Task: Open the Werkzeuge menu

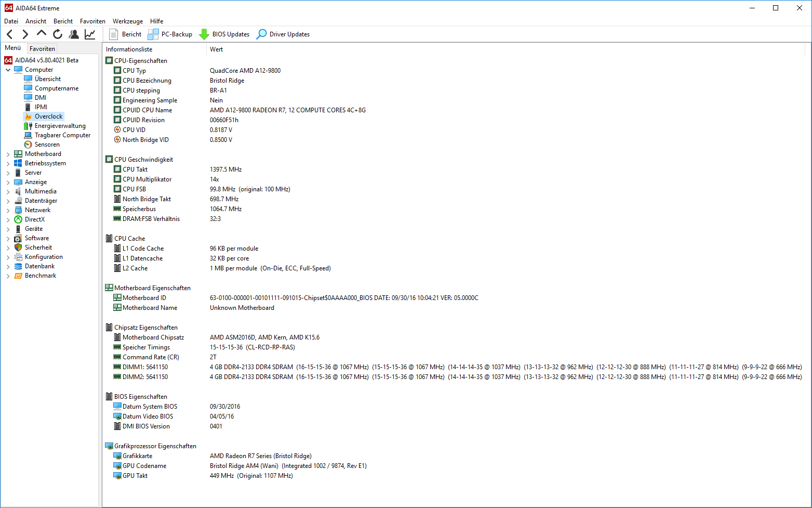Action: point(128,21)
